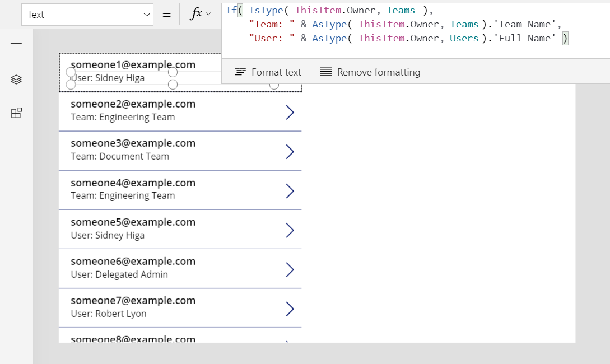Open the hamburger menu in left sidebar

[x=16, y=46]
